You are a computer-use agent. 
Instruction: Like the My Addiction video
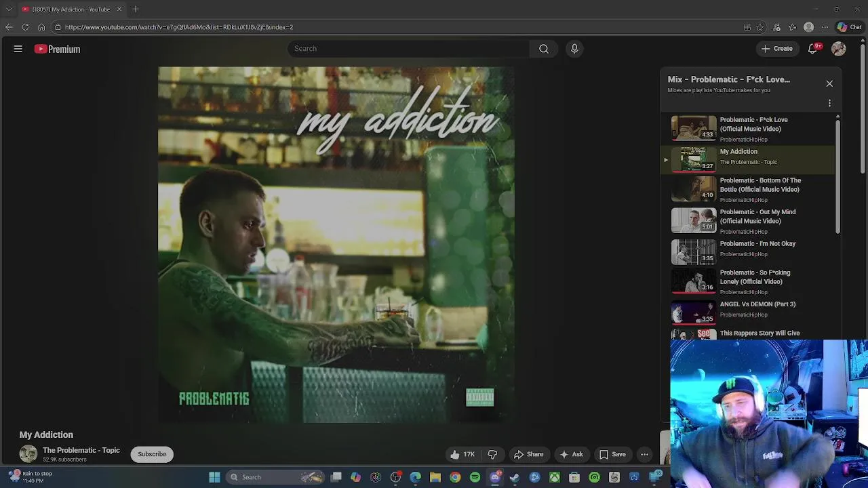462,454
